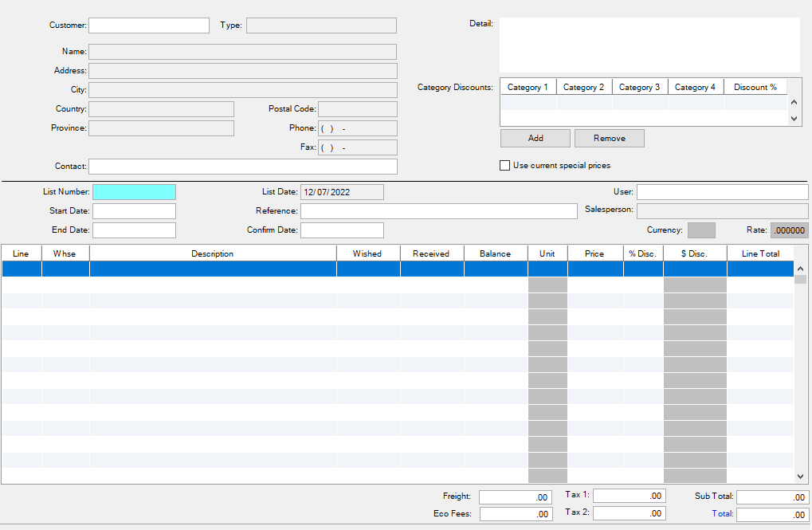Click the Description column header
Viewport: 812px width, 530px height.
point(213,253)
